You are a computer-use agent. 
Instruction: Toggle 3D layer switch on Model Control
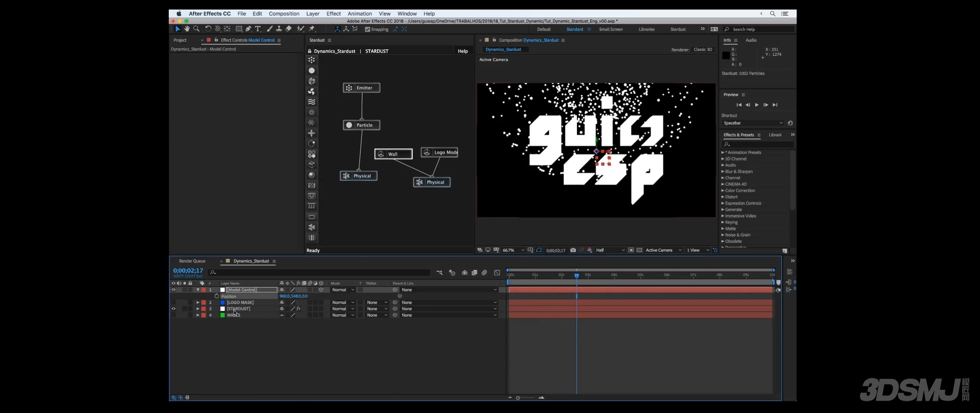pyautogui.click(x=321, y=290)
